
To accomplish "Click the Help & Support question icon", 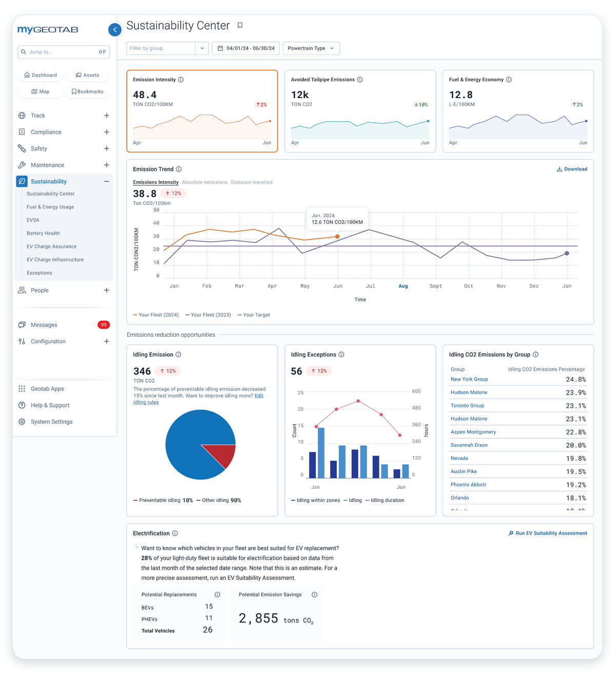I will [22, 405].
